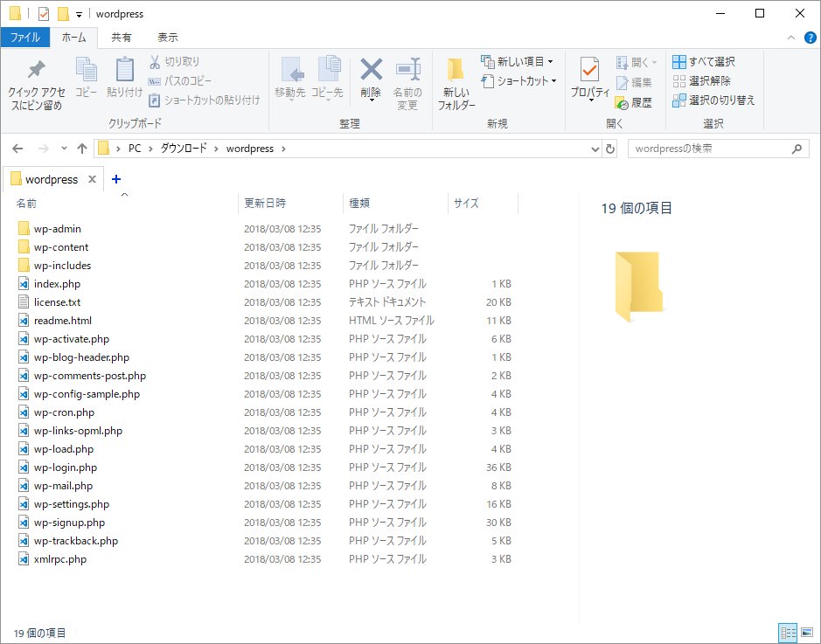
Task: Open address bar history dropdown
Action: 595,149
